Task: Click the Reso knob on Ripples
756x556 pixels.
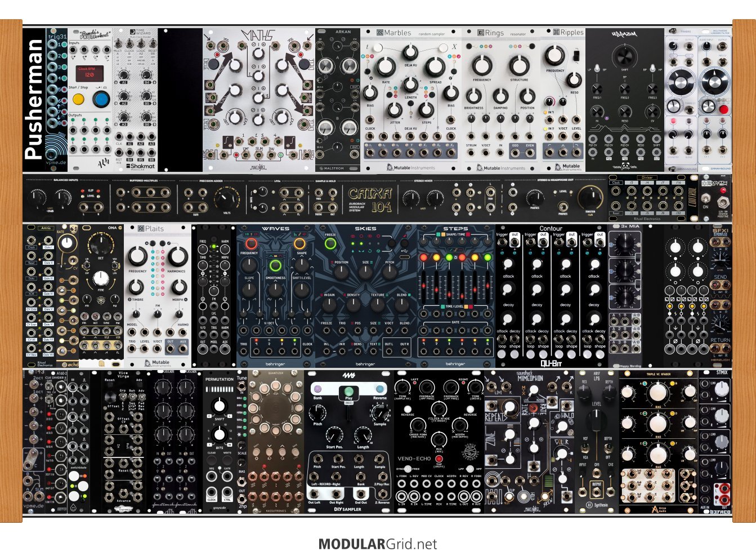Action: [574, 79]
